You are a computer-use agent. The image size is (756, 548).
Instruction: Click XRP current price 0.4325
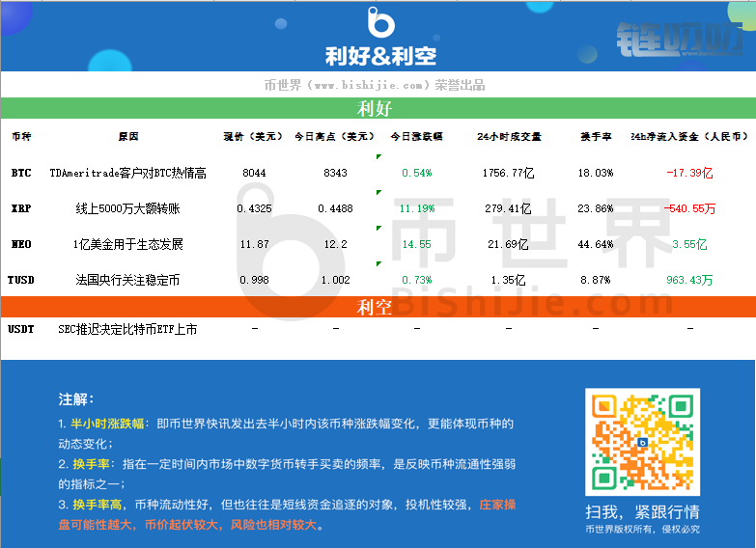[254, 208]
